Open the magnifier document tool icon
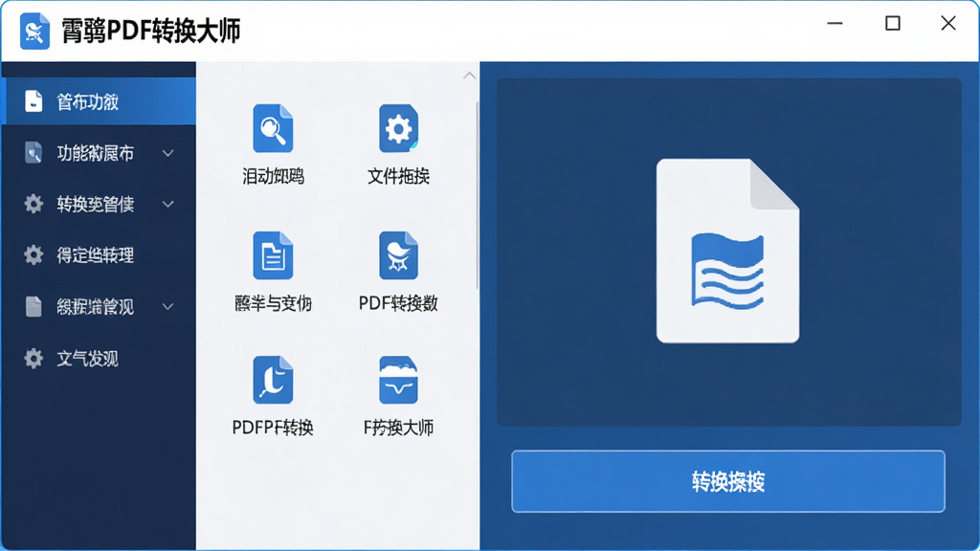980x551 pixels. 273,129
